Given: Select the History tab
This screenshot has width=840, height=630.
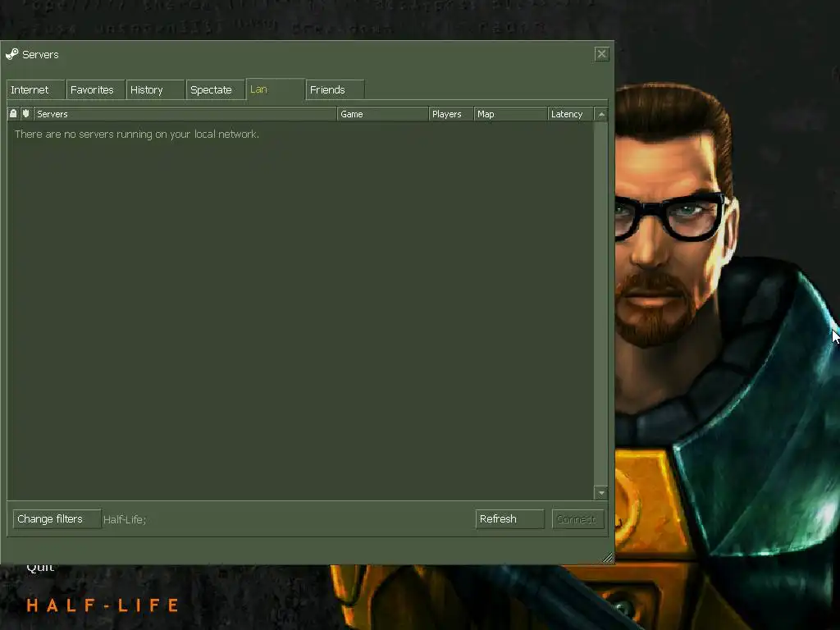Looking at the screenshot, I should pyautogui.click(x=155, y=89).
